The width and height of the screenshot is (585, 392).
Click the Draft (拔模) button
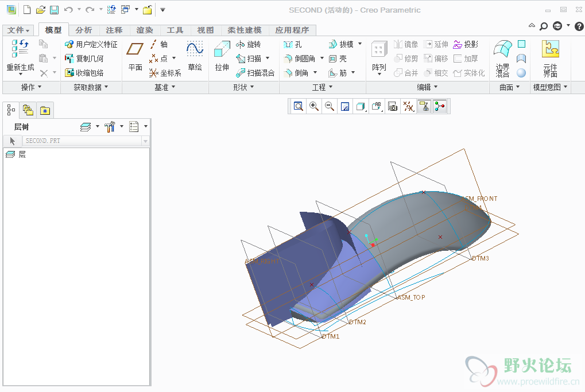pos(340,44)
